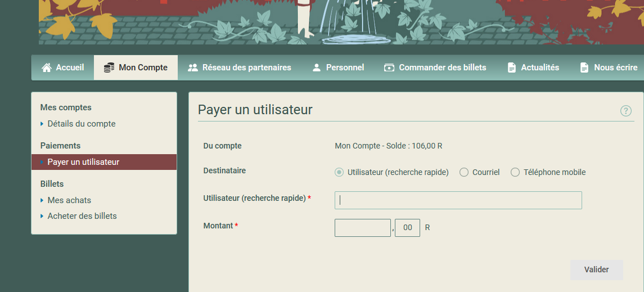The width and height of the screenshot is (644, 292).
Task: Click the Payer un utilisateur page heading
Action: tap(255, 110)
